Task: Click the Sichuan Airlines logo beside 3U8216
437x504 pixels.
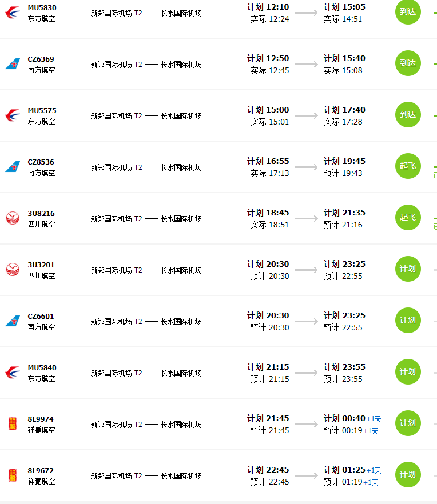Action: pyautogui.click(x=13, y=218)
